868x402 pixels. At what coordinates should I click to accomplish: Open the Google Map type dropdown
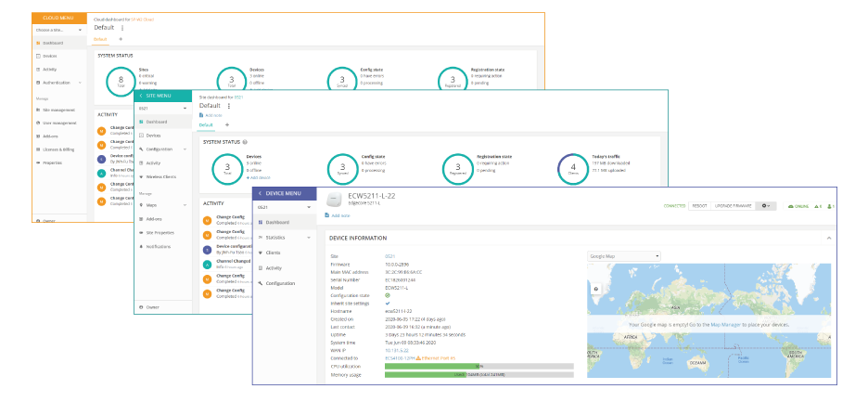[623, 256]
